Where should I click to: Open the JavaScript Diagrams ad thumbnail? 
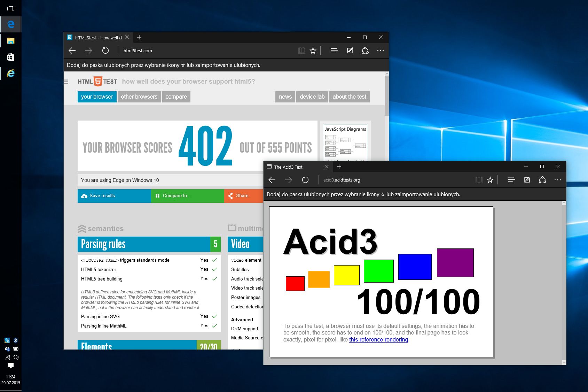345,143
